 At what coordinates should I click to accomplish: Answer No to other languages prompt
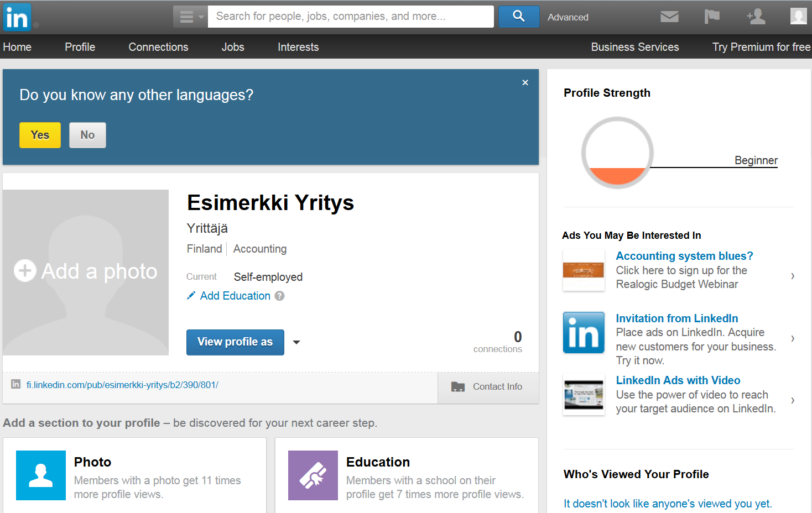87,135
